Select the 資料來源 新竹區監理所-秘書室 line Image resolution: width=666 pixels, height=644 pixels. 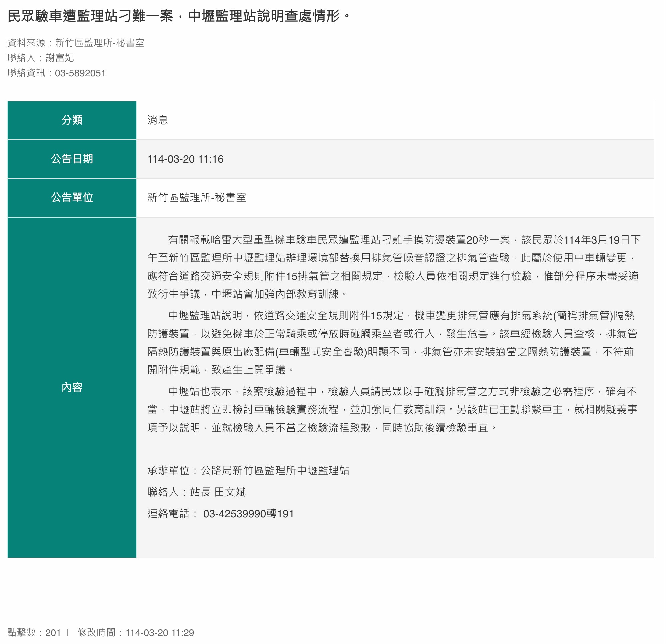76,42
